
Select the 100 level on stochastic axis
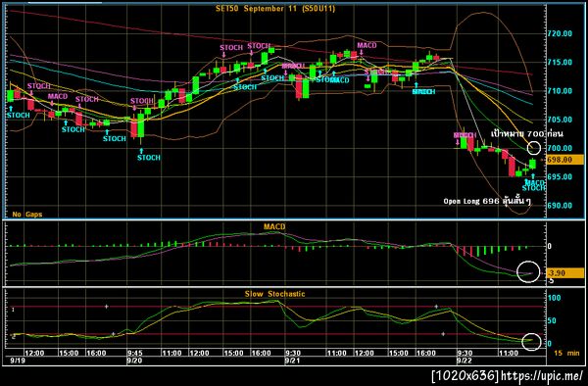pos(555,298)
